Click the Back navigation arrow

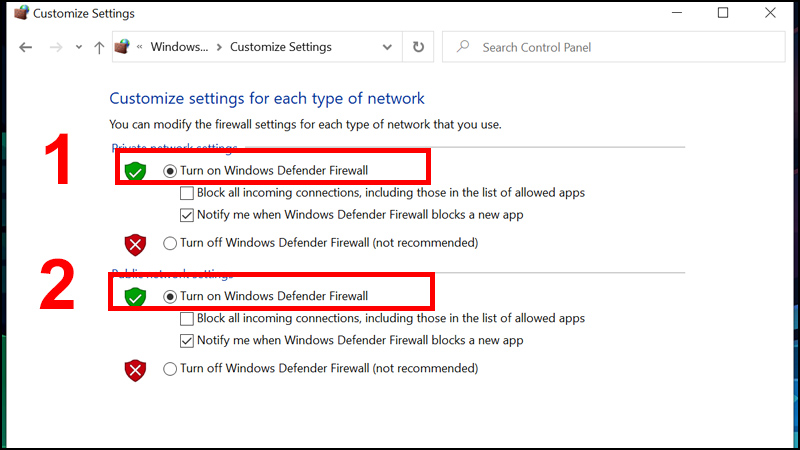26,47
